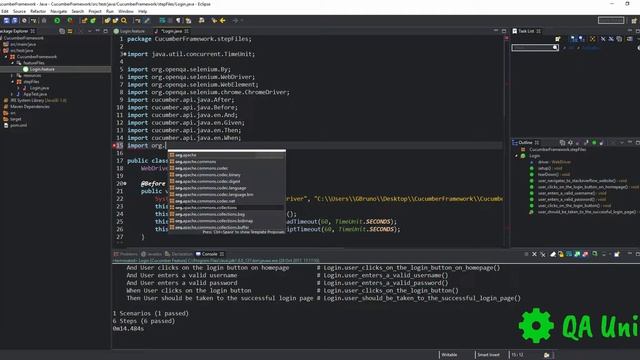Open the Refactor menu
640x360 pixels.
pos(38,11)
